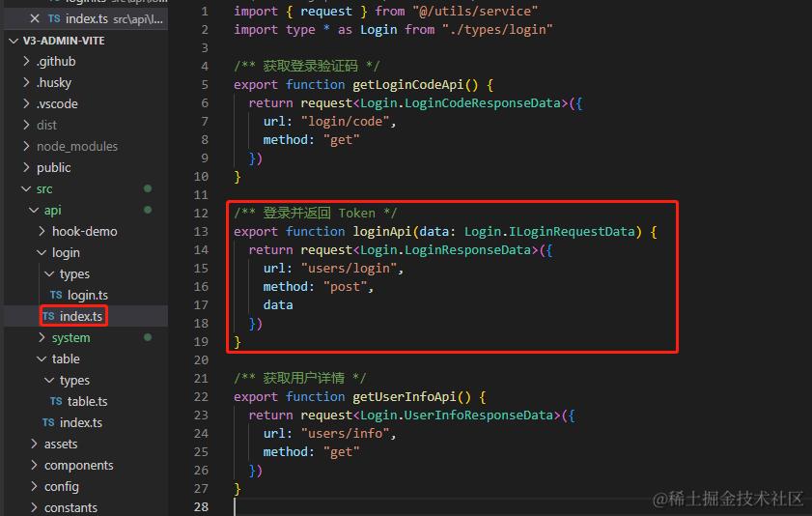Select index.ts under the login folder

81,316
